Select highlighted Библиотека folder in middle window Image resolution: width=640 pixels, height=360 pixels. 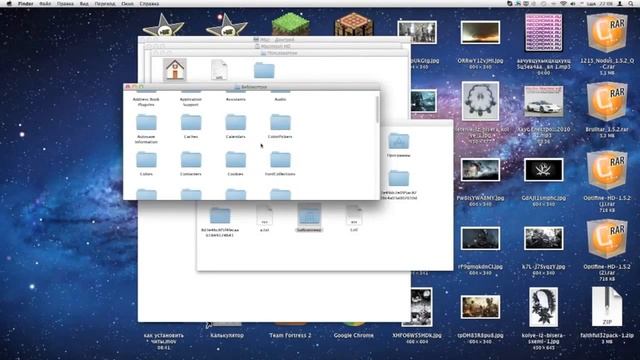point(309,215)
